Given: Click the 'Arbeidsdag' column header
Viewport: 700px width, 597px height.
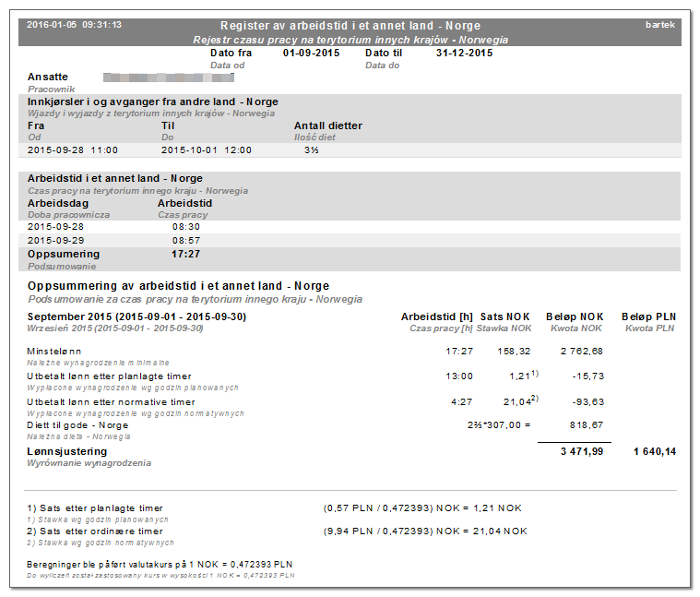Looking at the screenshot, I should coord(58,204).
